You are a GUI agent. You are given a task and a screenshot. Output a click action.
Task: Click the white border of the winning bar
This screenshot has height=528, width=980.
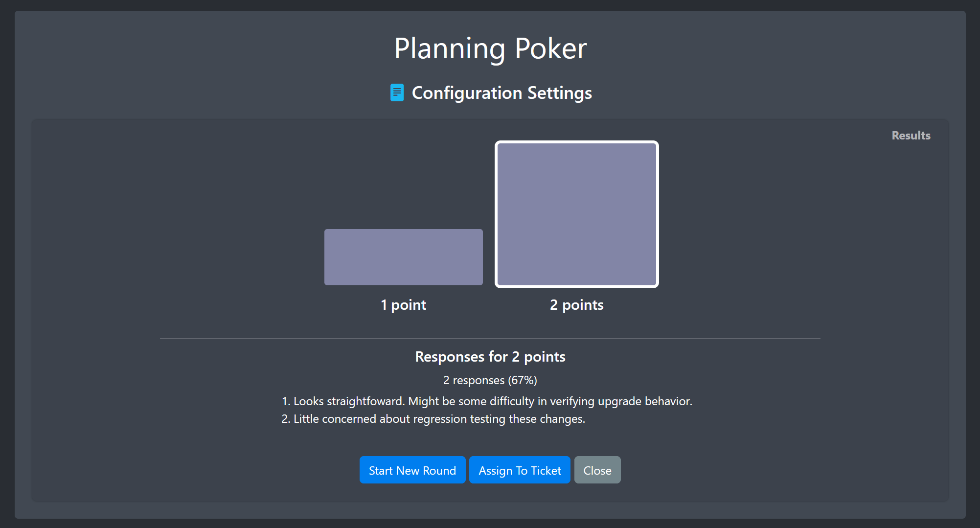click(x=576, y=143)
